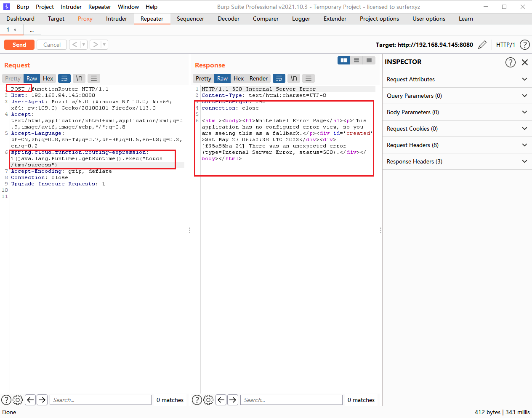Open forward history dropdown arrow

pyautogui.click(x=104, y=45)
